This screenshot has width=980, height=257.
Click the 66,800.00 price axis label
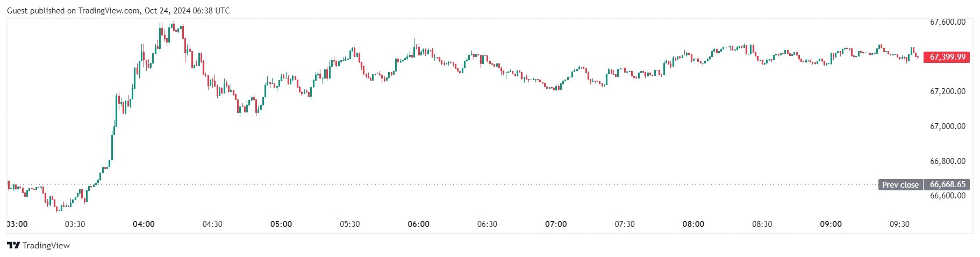click(x=947, y=161)
